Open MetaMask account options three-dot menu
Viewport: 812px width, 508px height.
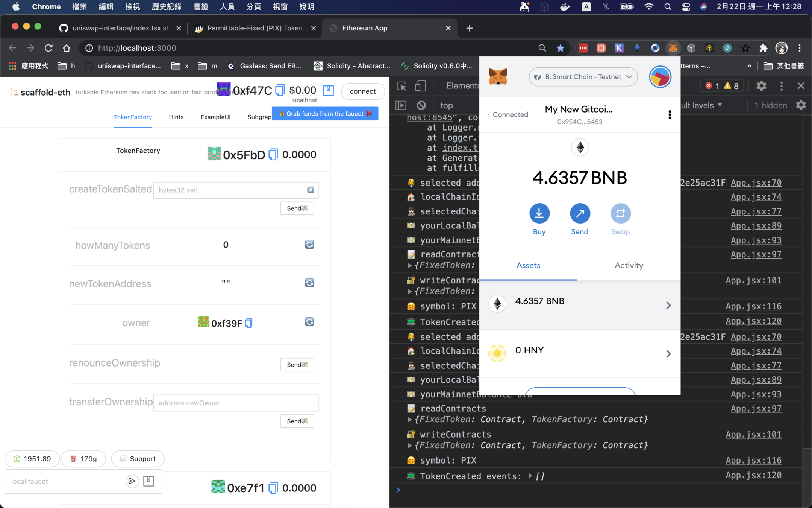click(670, 115)
